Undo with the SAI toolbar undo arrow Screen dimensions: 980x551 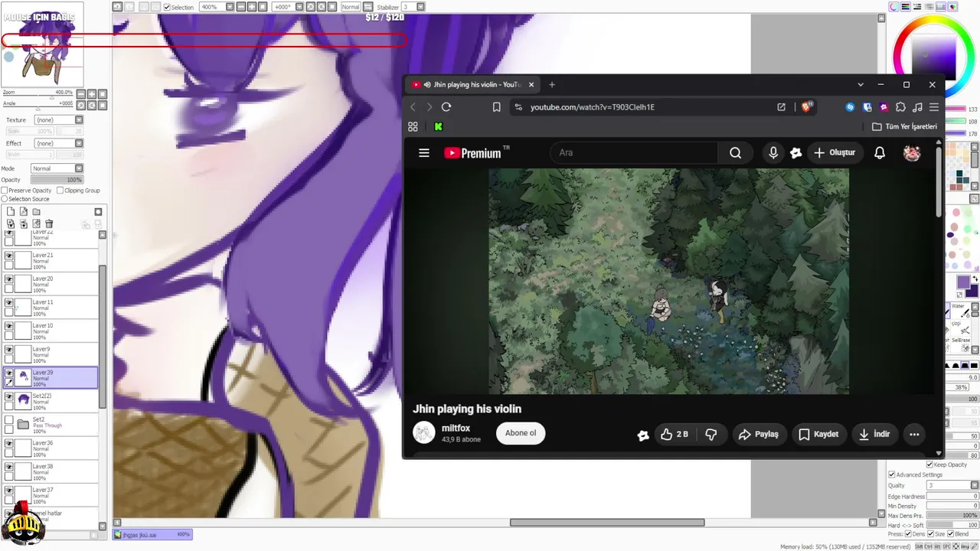[117, 7]
